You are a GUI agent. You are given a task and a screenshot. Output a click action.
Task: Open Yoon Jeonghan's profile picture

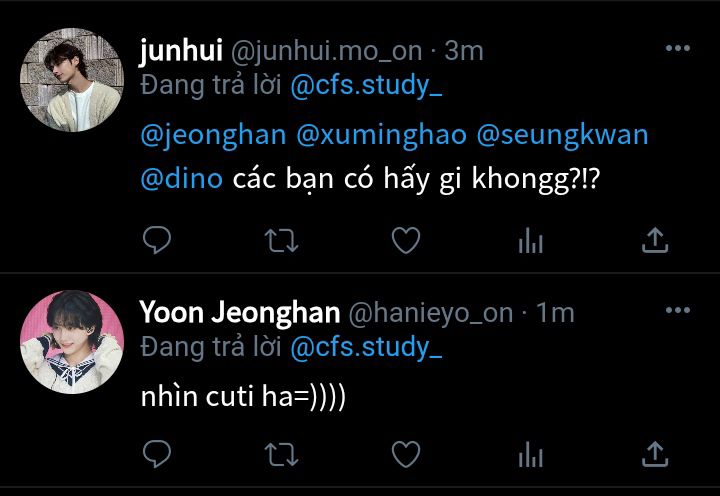[x=72, y=342]
